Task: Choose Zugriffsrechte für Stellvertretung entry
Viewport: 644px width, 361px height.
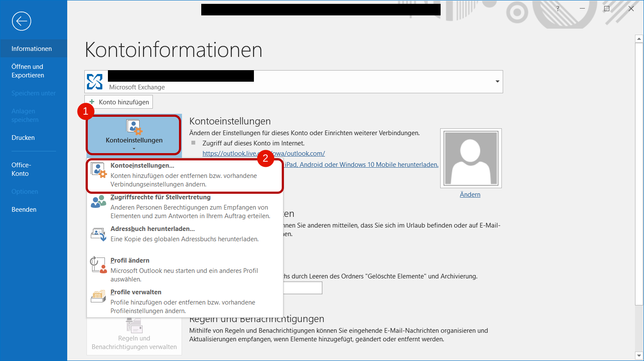Action: (185, 207)
